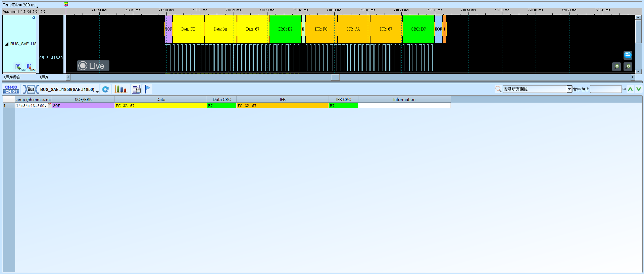Image resolution: width=644 pixels, height=274 pixels.
Task: Zoom out the waveform view
Action: point(616,66)
